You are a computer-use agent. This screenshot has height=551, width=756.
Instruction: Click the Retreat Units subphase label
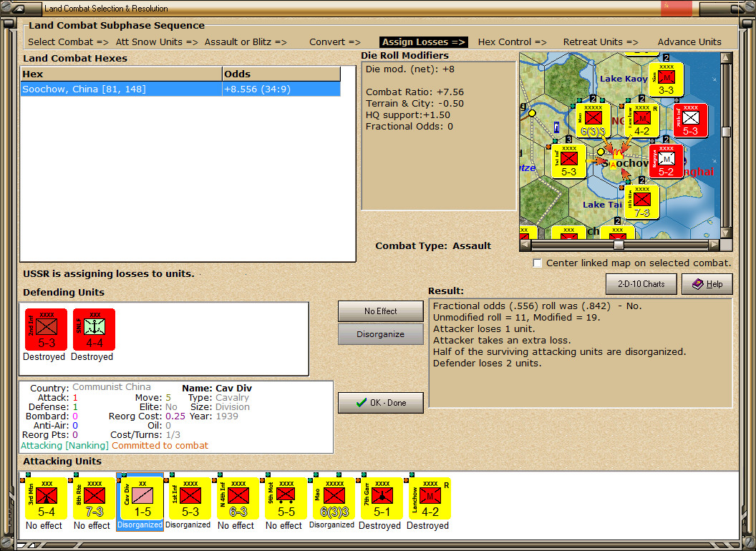click(x=600, y=42)
